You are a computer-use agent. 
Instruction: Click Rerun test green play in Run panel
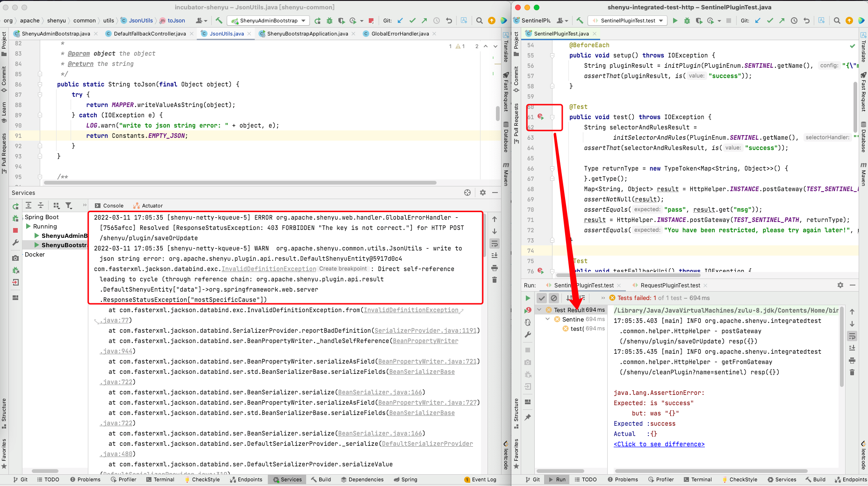tap(528, 298)
